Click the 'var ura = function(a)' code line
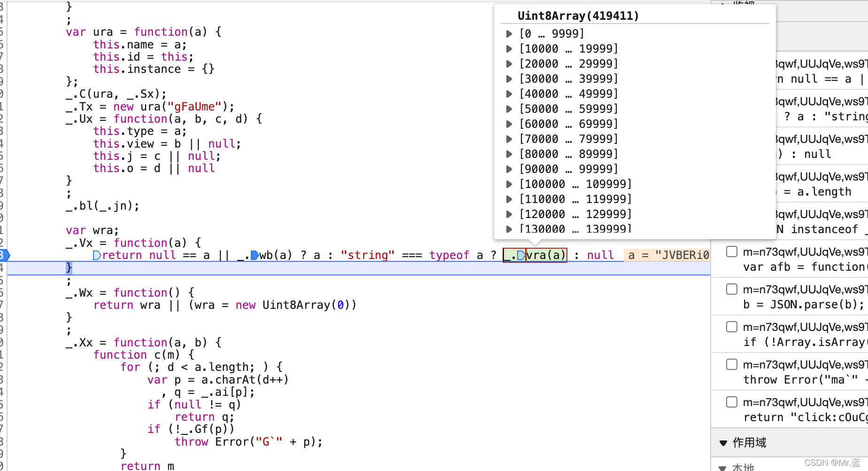Viewport: 868px width, 471px height. coord(144,32)
